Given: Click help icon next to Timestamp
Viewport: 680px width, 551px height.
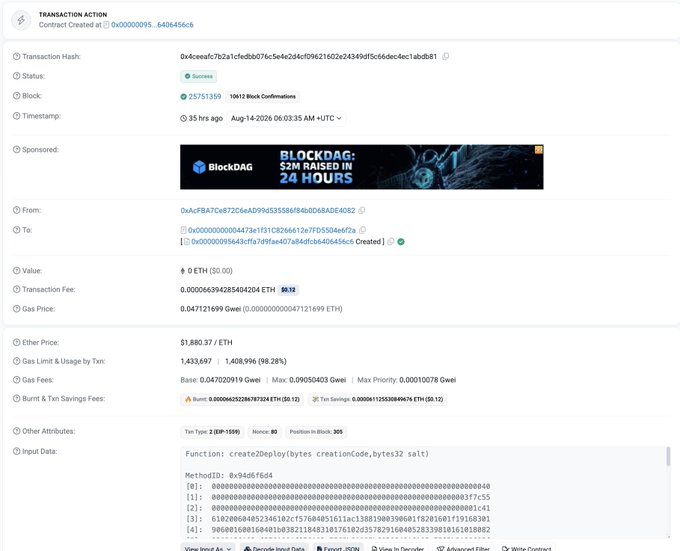Looking at the screenshot, I should [16, 116].
